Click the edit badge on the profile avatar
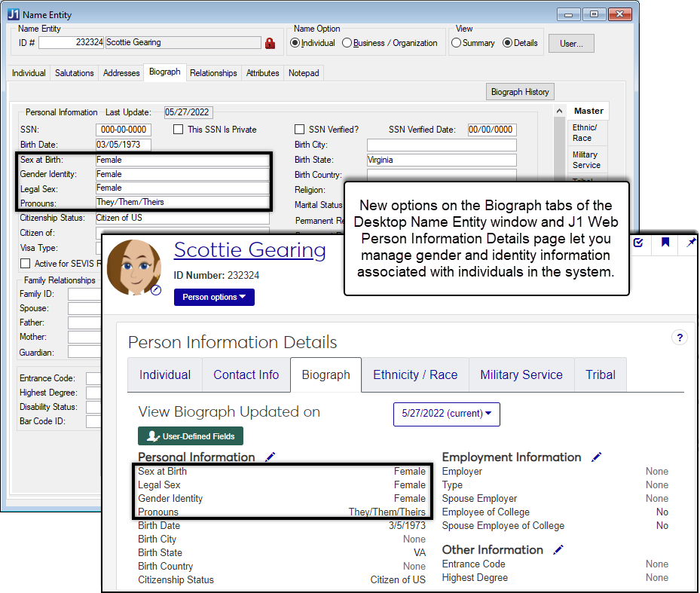This screenshot has height=593, width=700. pyautogui.click(x=156, y=289)
